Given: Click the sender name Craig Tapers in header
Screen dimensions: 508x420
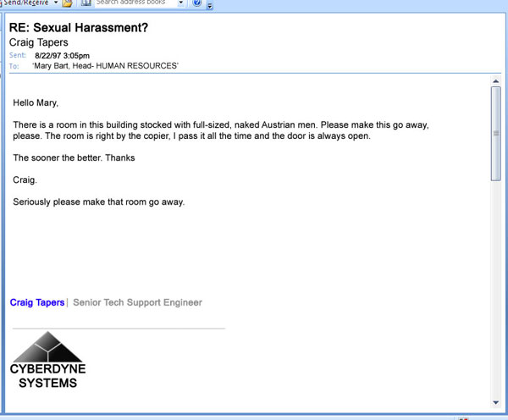Looking at the screenshot, I should click(38, 41).
